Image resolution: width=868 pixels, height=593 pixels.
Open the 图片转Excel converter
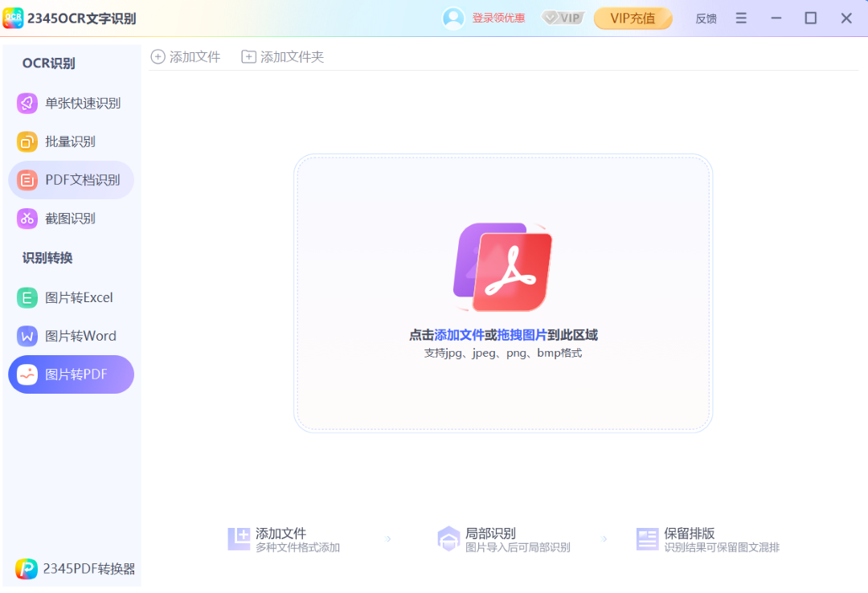point(71,297)
